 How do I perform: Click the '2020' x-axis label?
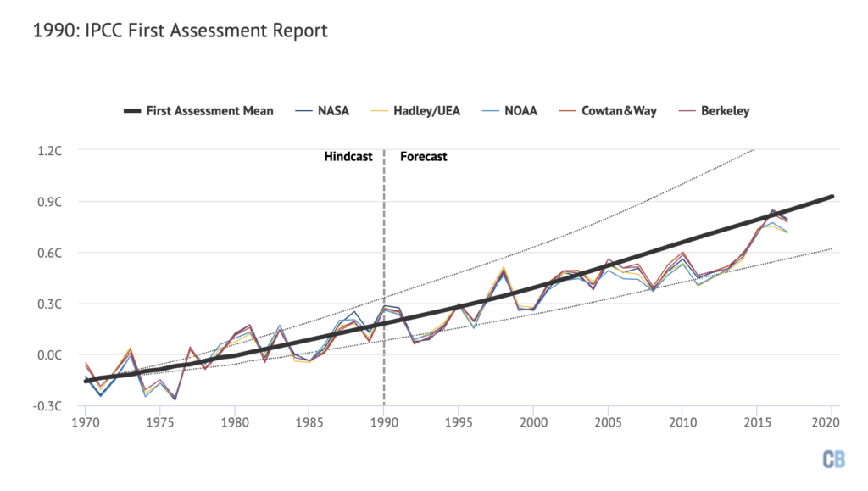826,422
